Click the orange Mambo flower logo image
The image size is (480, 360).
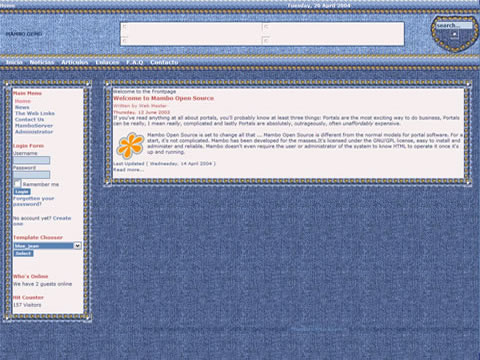(x=130, y=145)
